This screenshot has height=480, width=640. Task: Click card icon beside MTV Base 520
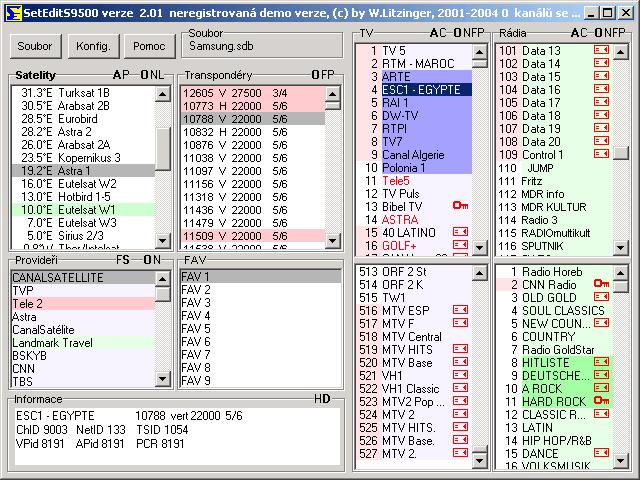(x=460, y=362)
